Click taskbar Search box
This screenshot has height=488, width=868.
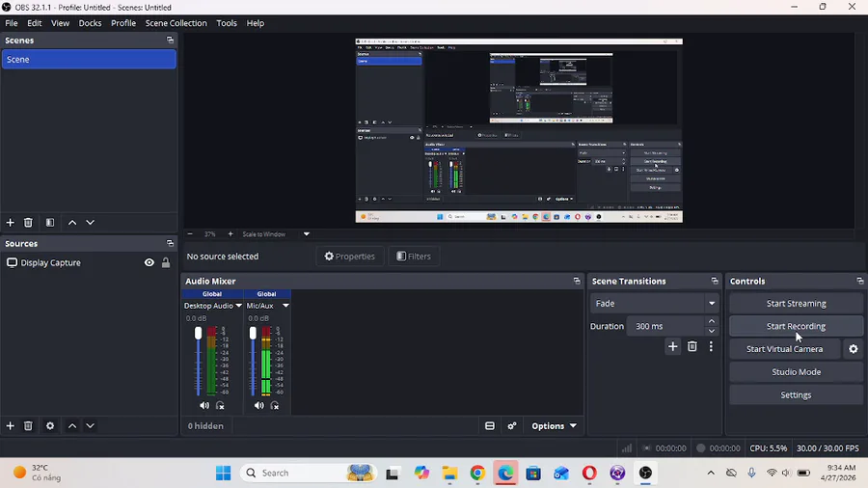(x=309, y=474)
